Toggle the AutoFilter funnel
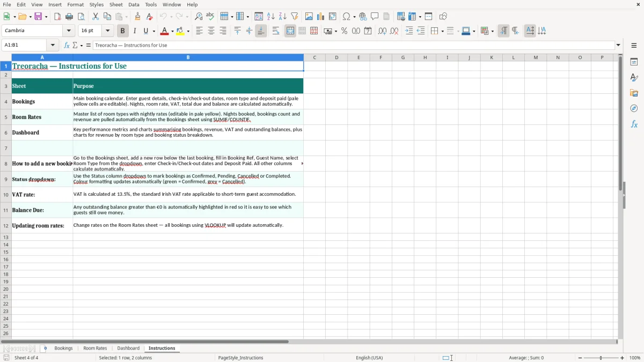 [295, 17]
